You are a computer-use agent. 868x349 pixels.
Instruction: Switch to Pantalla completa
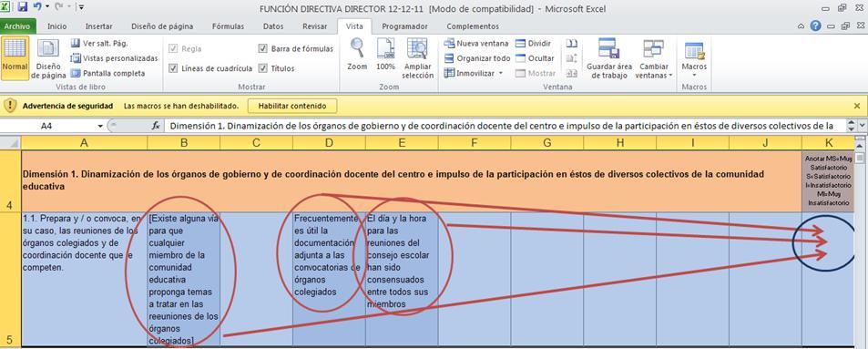[107, 73]
